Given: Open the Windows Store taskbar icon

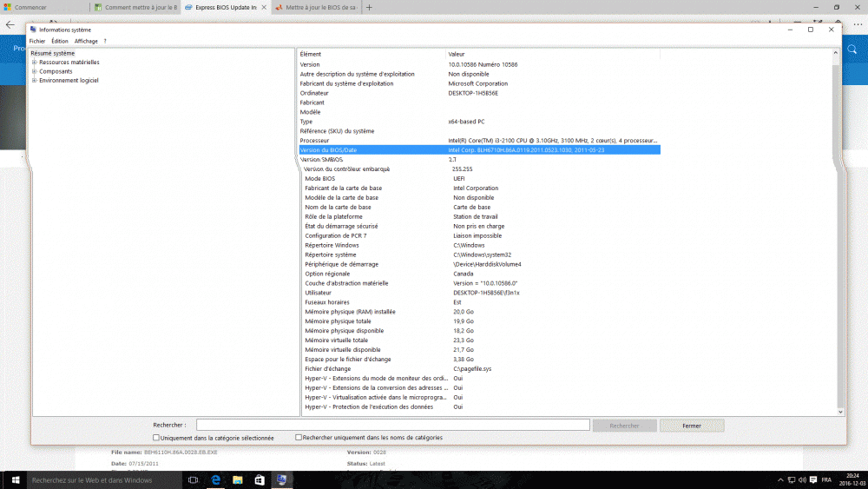Looking at the screenshot, I should pos(259,480).
